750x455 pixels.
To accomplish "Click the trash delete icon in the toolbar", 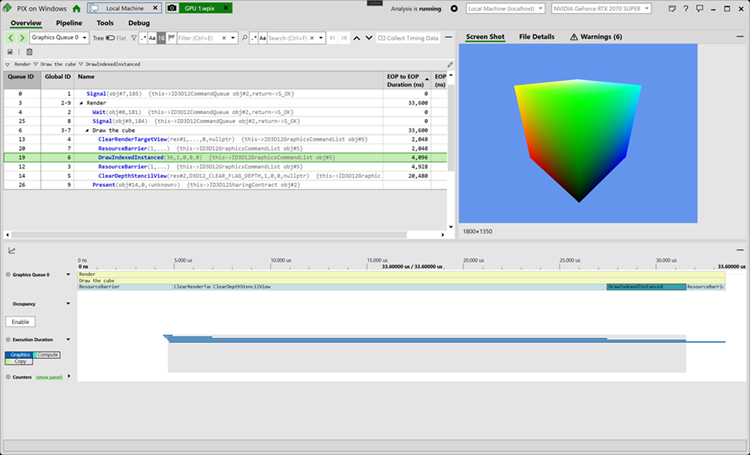I will [29, 51].
